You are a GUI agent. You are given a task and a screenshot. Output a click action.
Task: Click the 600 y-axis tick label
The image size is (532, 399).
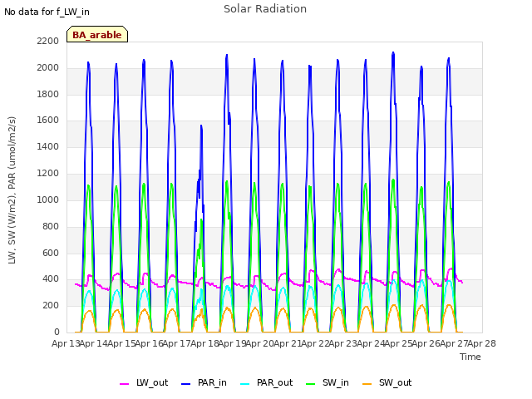(51, 253)
